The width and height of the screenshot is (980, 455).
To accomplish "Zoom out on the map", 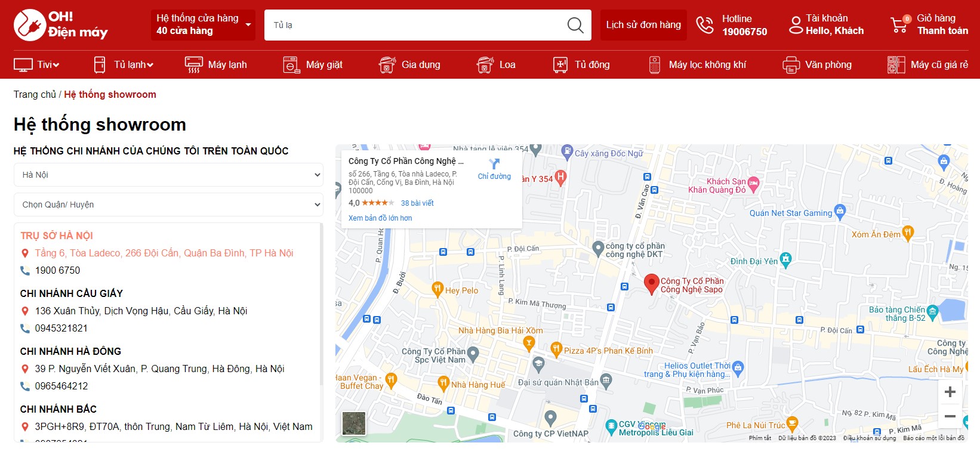I will click(x=950, y=416).
